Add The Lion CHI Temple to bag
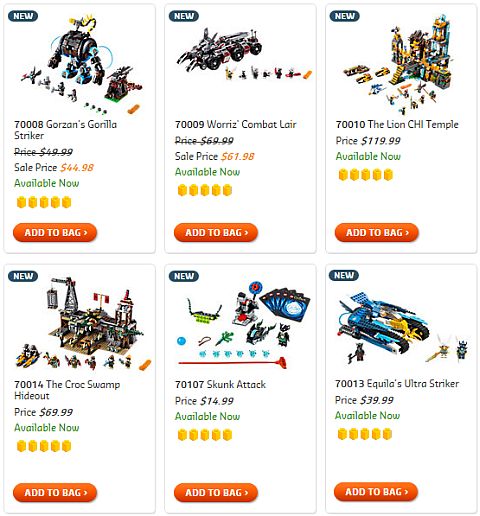 377,232
